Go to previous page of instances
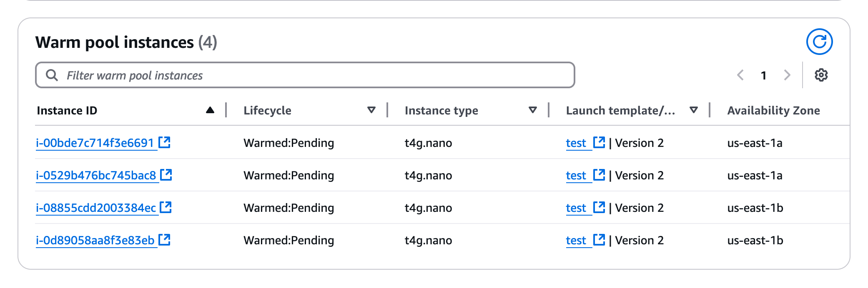Screen dimensions: 868x288 pyautogui.click(x=740, y=75)
